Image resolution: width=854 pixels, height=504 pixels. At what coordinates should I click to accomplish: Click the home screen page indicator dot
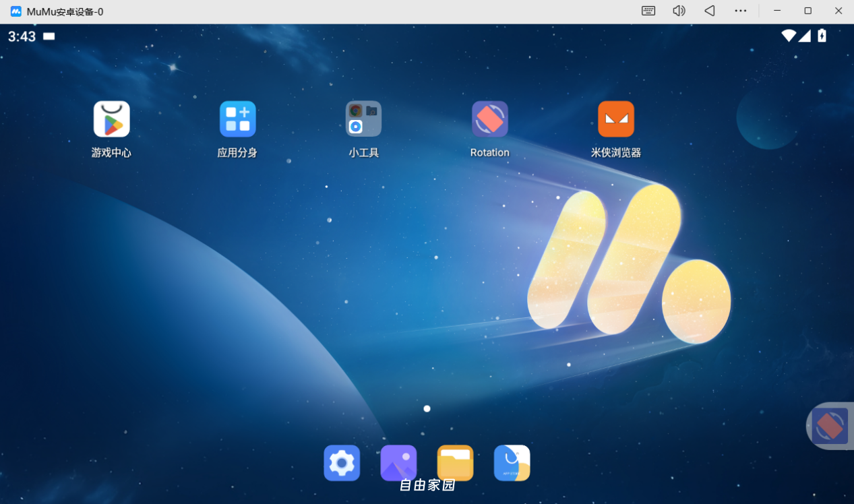427,408
